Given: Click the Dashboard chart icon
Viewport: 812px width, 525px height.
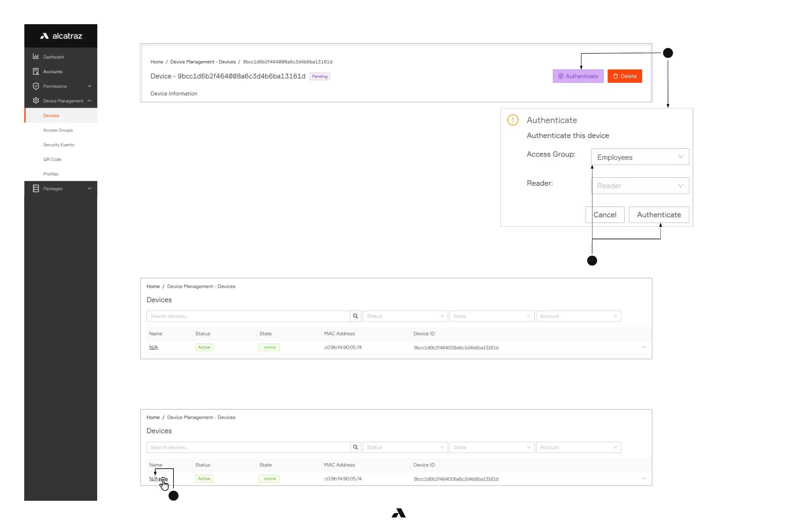Looking at the screenshot, I should (x=36, y=57).
